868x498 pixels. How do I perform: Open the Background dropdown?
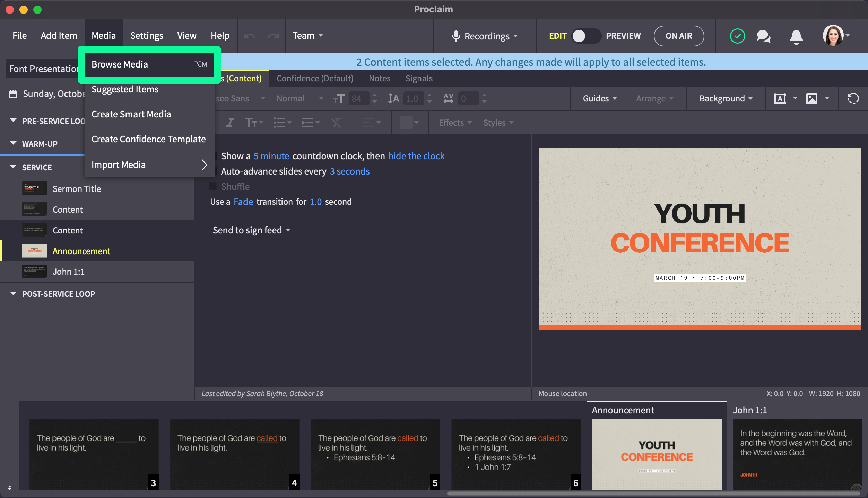[726, 98]
